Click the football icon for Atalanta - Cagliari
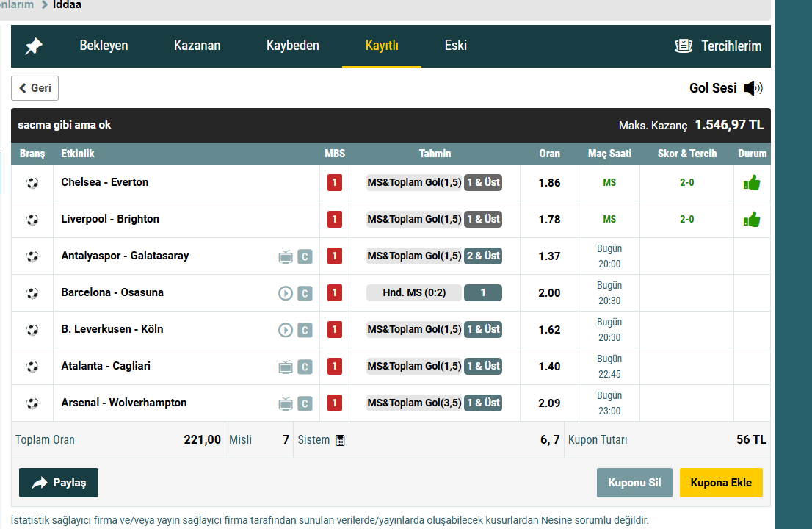The height and width of the screenshot is (529, 812). coord(32,367)
